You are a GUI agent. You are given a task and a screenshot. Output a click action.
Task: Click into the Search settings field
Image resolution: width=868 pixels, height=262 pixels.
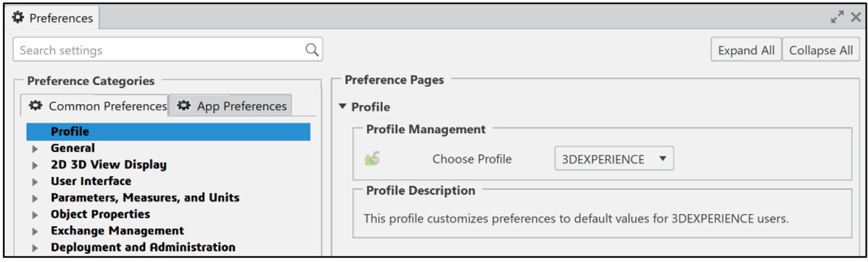[x=158, y=50]
